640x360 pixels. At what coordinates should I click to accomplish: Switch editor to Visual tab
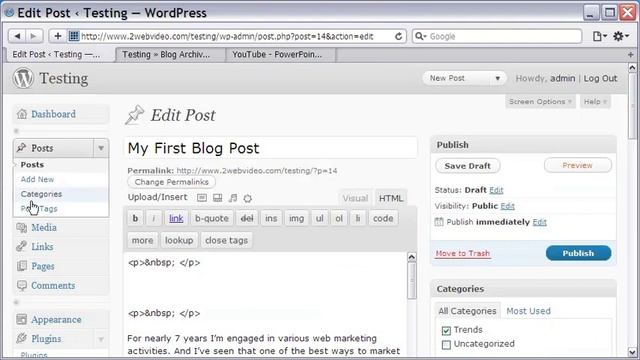click(355, 198)
